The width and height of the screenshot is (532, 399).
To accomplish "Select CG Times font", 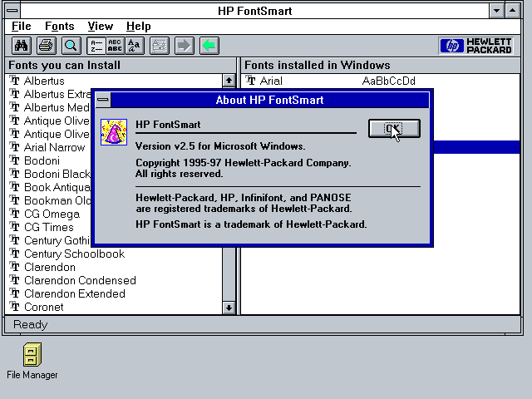I will [x=49, y=227].
